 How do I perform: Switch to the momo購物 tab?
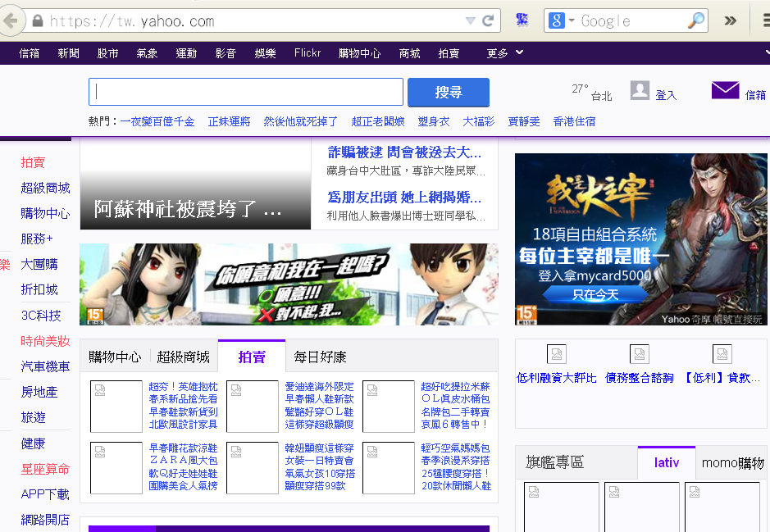[x=732, y=463]
